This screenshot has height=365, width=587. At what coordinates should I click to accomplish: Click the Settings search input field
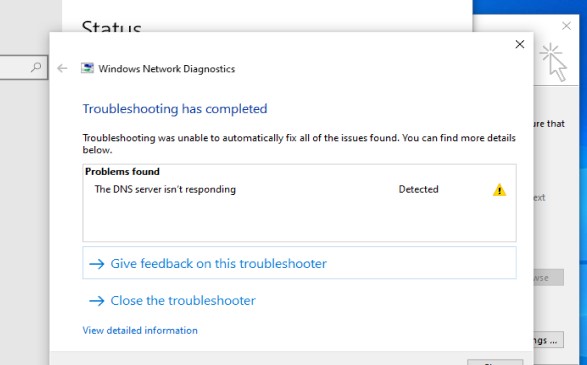[x=23, y=67]
